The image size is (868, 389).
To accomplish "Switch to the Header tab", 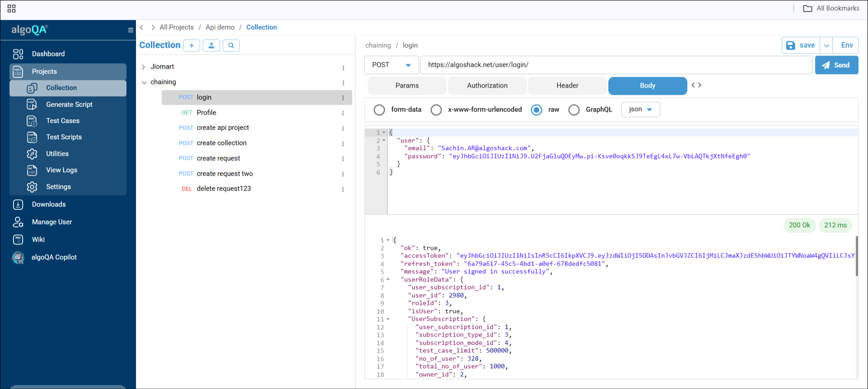I will [x=567, y=86].
